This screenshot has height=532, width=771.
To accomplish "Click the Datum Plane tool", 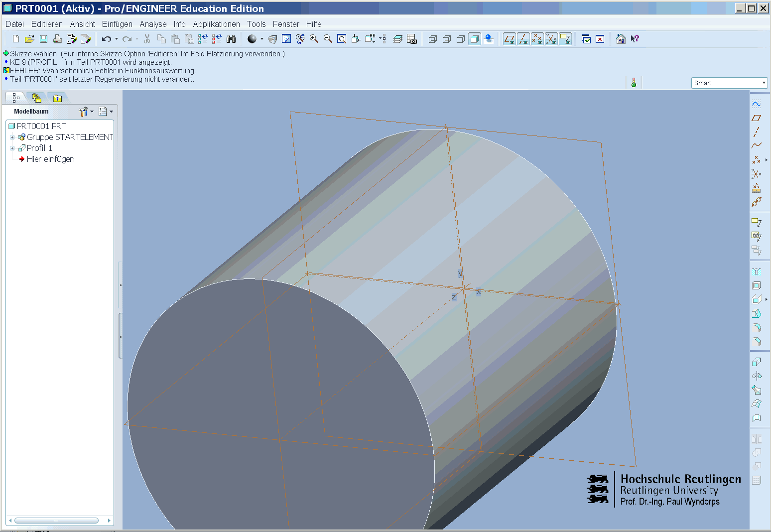I will [756, 118].
